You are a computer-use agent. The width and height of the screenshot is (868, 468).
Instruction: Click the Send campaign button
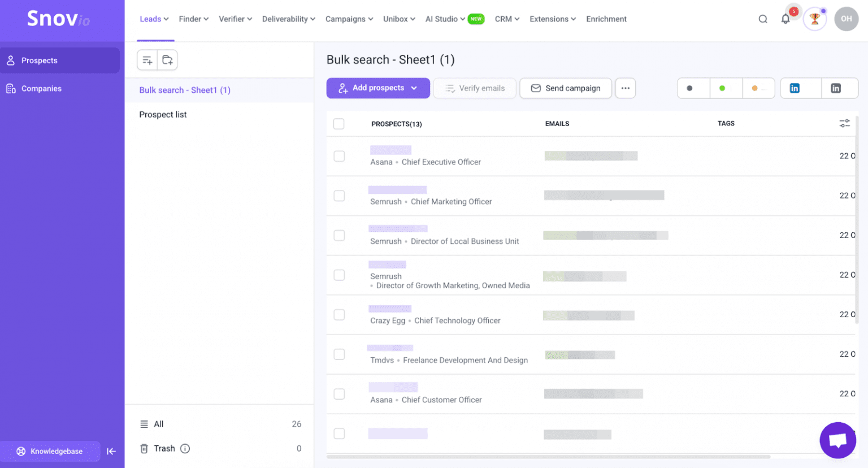click(x=565, y=88)
